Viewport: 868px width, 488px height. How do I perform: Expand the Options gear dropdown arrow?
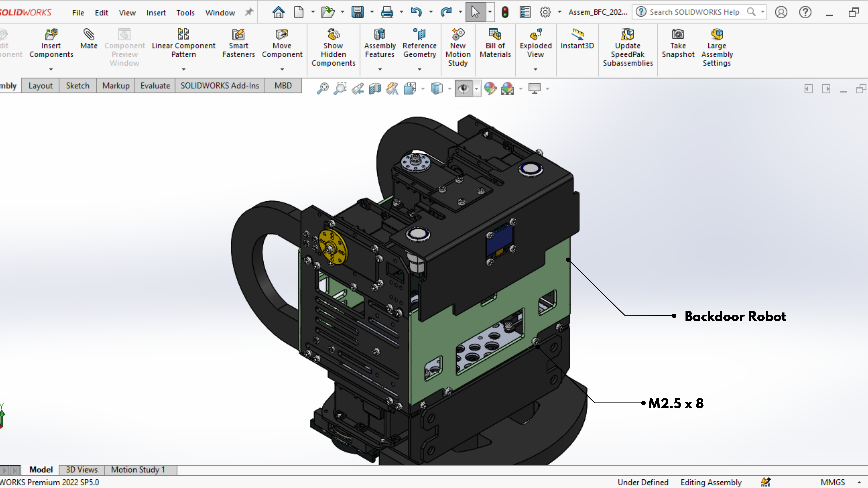tap(560, 12)
